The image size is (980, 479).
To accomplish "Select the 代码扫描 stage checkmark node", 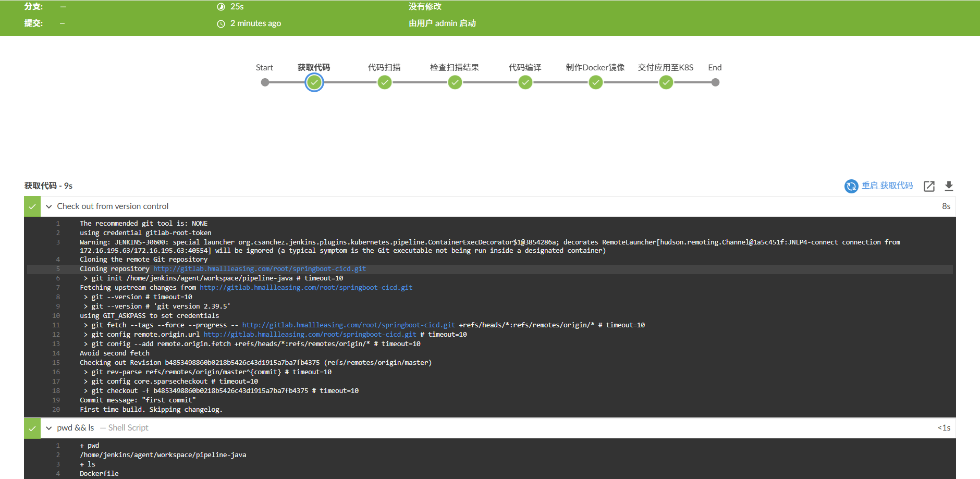I will [x=384, y=82].
